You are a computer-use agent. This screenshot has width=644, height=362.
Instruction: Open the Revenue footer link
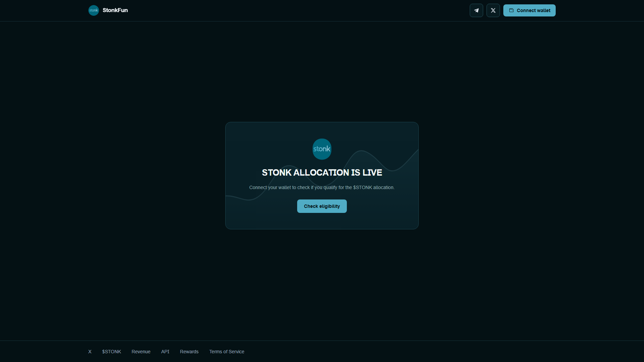(141, 352)
